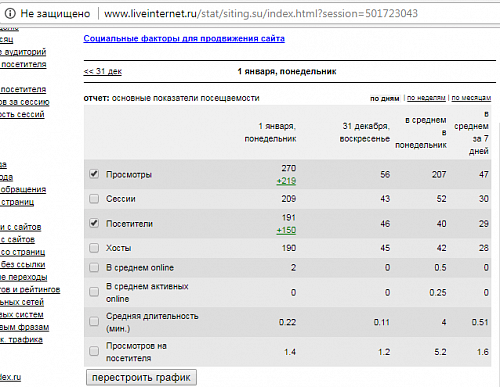Open the без ссылки sidebar link
500x387 pixels.
pos(23,264)
